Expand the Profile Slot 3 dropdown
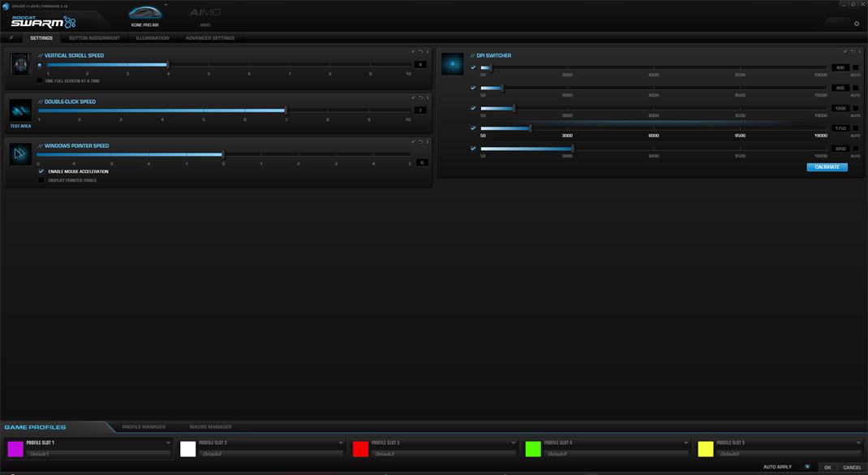The image size is (868, 475). (513, 443)
